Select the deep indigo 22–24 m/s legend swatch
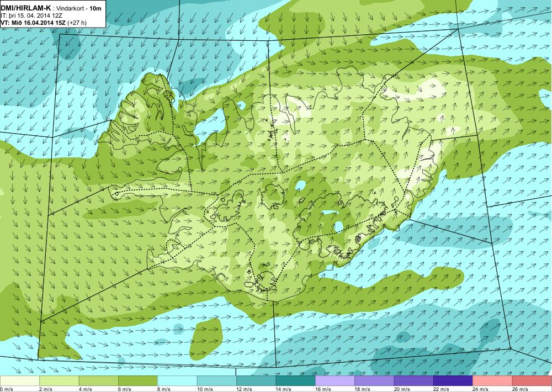The image size is (552, 392). (x=453, y=381)
